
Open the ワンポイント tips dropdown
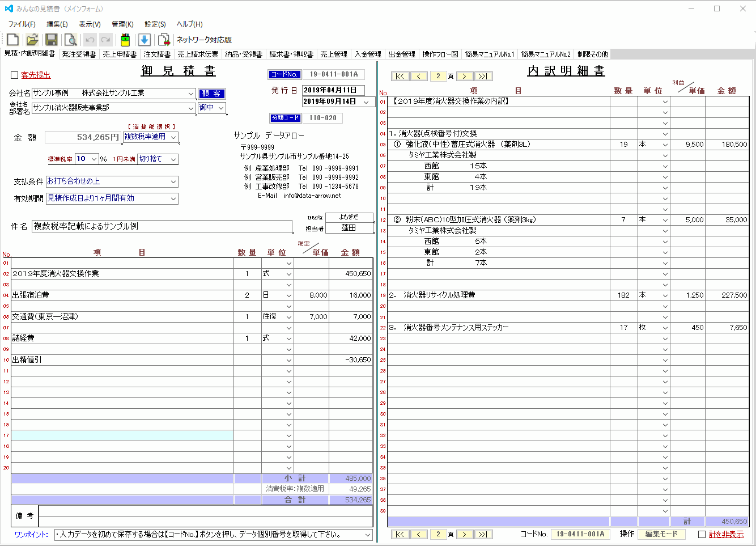(x=368, y=535)
